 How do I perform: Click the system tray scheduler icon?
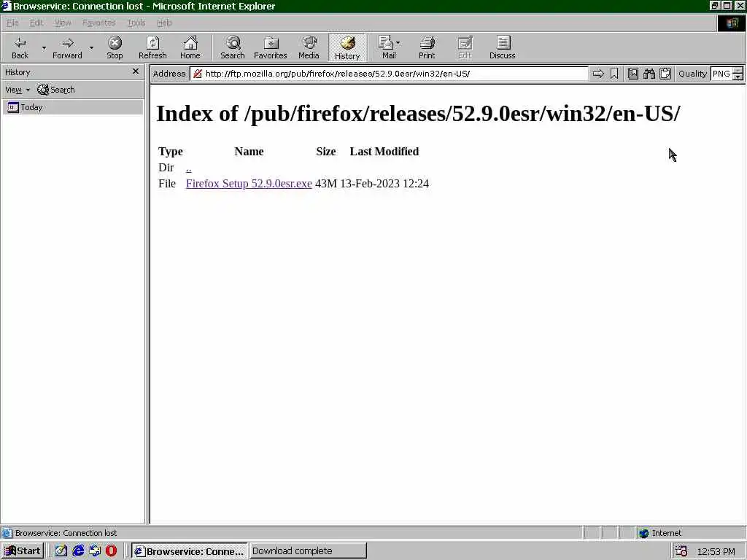click(681, 551)
